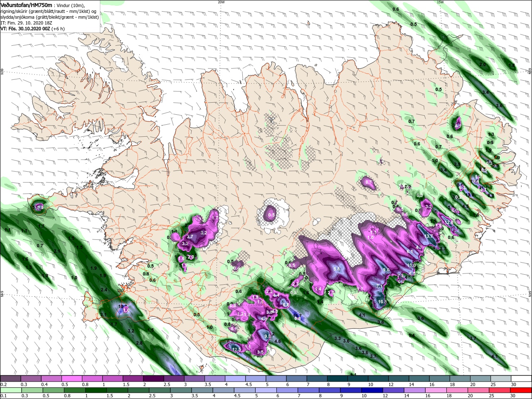The height and width of the screenshot is (399, 532).
Task: Pick the 7 blue swatch in rain legend
Action: coord(308,390)
